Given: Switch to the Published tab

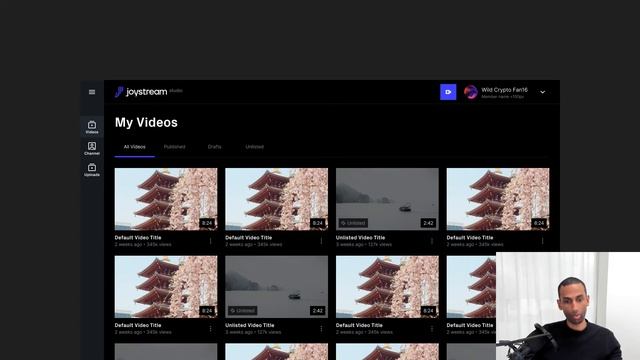Looking at the screenshot, I should 174,147.
